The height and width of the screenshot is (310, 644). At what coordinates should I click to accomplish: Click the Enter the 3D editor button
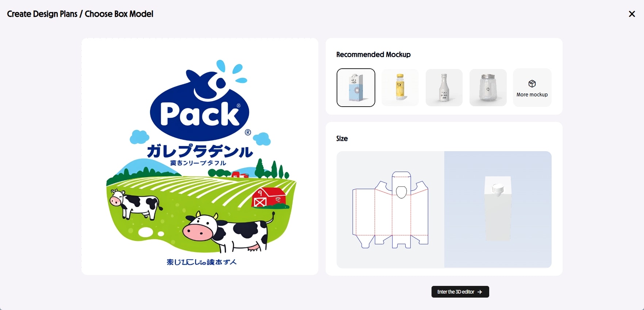click(x=460, y=292)
